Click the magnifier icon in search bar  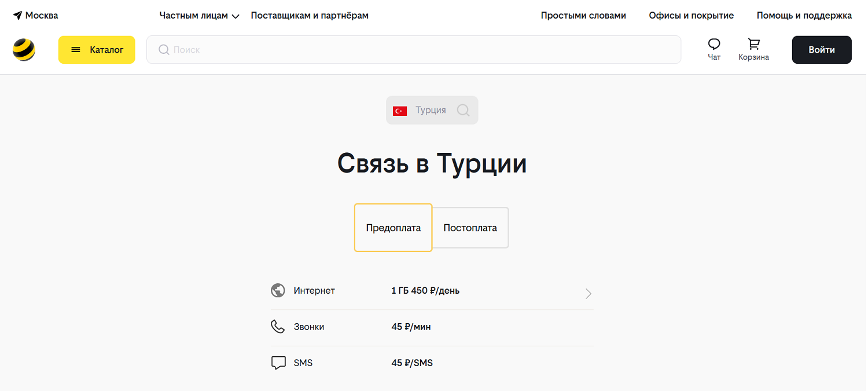tap(164, 50)
